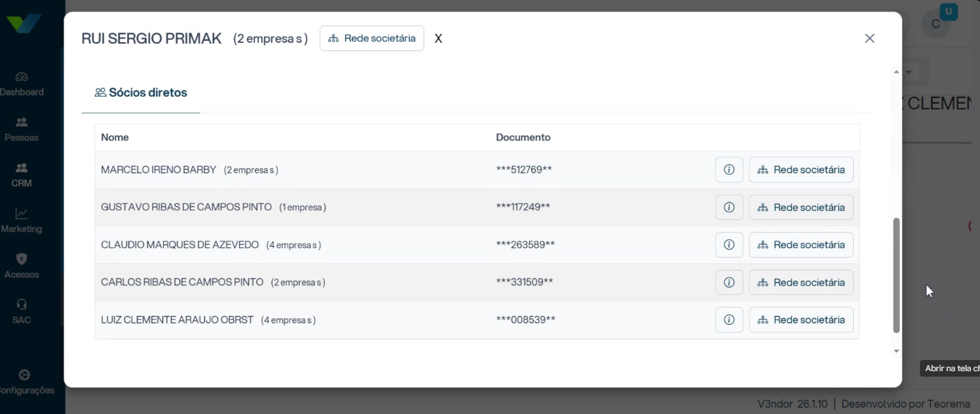Open Rede societária for MARCELO IRENO BARBY
Viewport: 980px width, 414px height.
pos(801,170)
